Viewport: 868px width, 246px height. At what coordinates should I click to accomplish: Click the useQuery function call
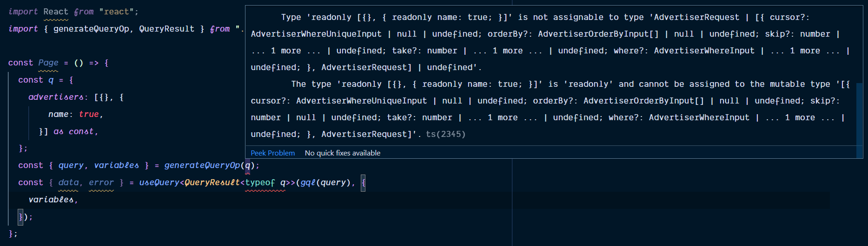159,182
